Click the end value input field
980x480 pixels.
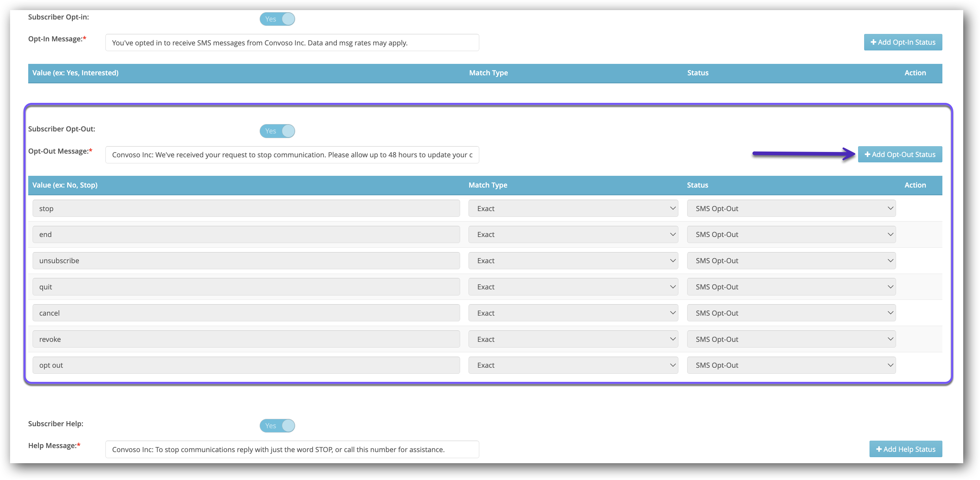246,234
